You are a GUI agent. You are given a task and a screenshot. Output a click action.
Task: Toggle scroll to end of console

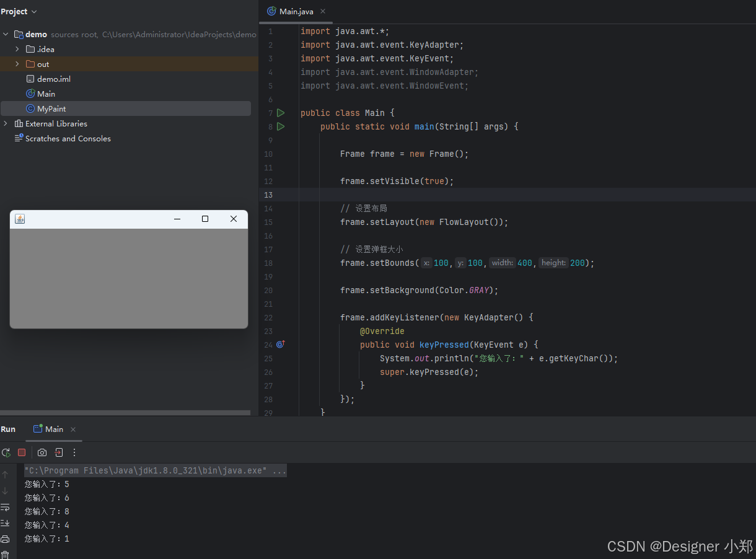(x=5, y=523)
